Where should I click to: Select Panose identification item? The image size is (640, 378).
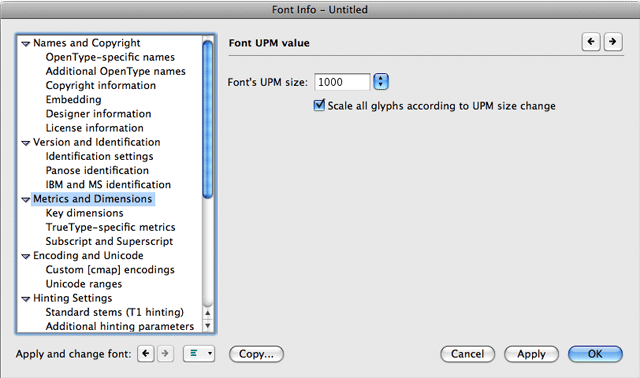[97, 171]
